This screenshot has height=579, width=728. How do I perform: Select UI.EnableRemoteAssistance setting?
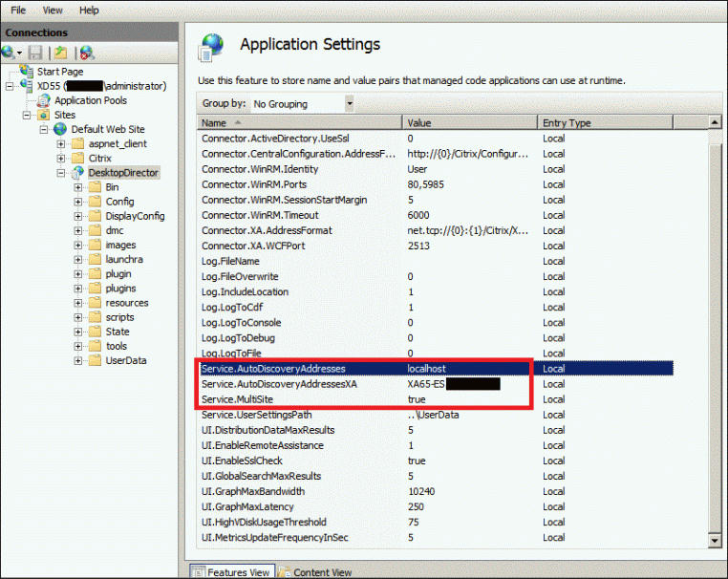(436, 445)
